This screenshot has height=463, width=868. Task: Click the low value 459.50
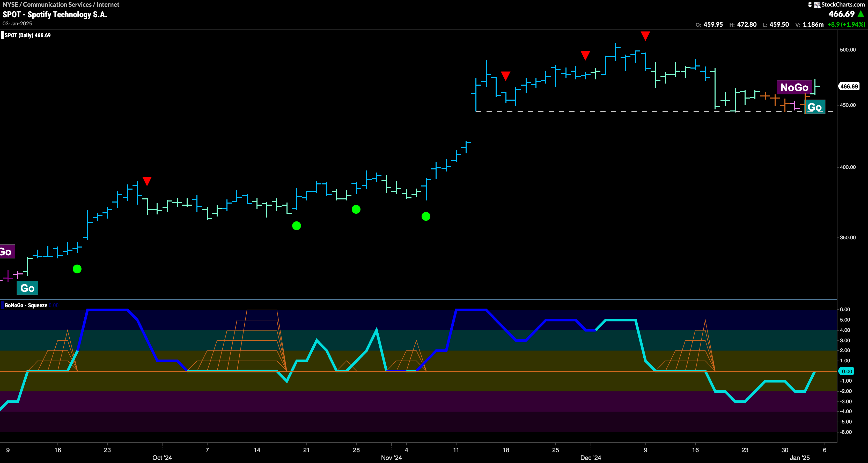779,25
